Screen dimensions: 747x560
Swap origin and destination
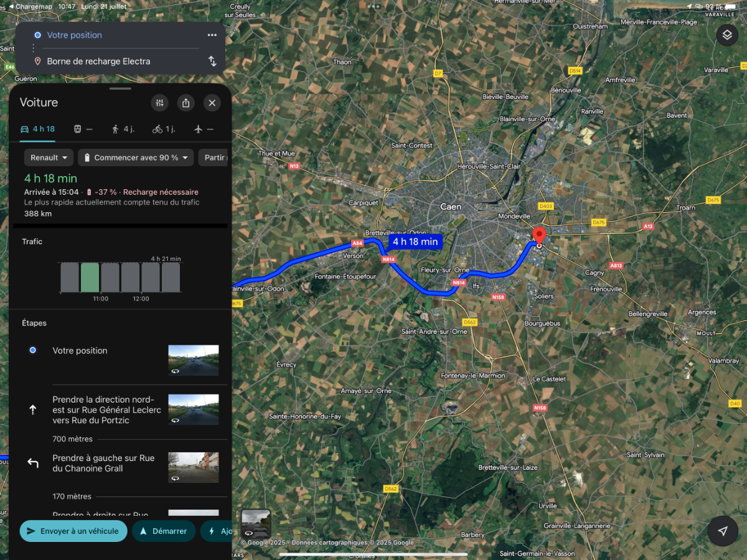tap(212, 61)
